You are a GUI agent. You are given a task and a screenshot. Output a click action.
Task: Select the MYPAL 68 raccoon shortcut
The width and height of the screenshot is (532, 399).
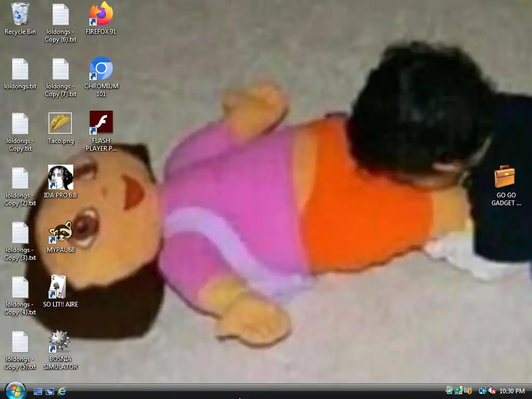60,237
